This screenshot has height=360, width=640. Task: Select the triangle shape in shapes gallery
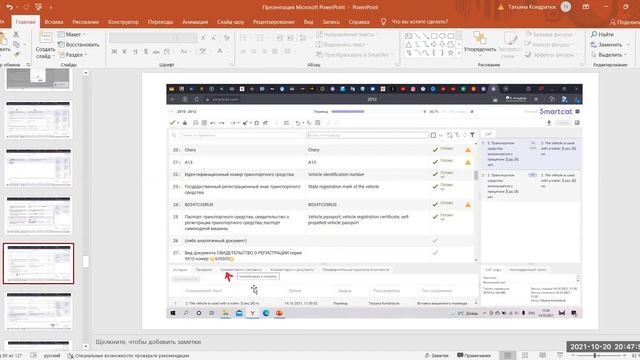(x=409, y=44)
